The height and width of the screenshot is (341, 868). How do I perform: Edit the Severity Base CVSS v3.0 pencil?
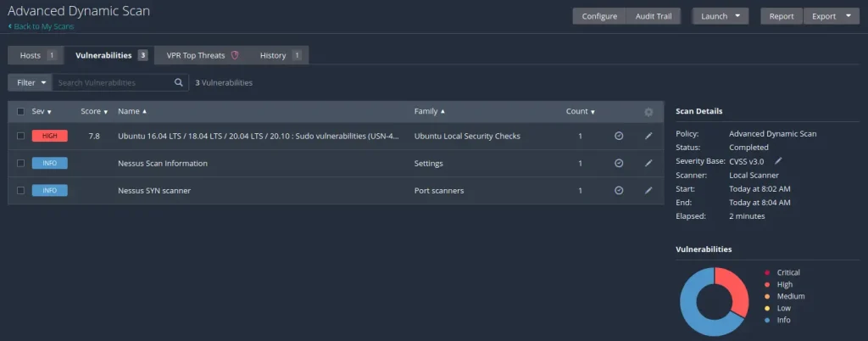tap(778, 161)
